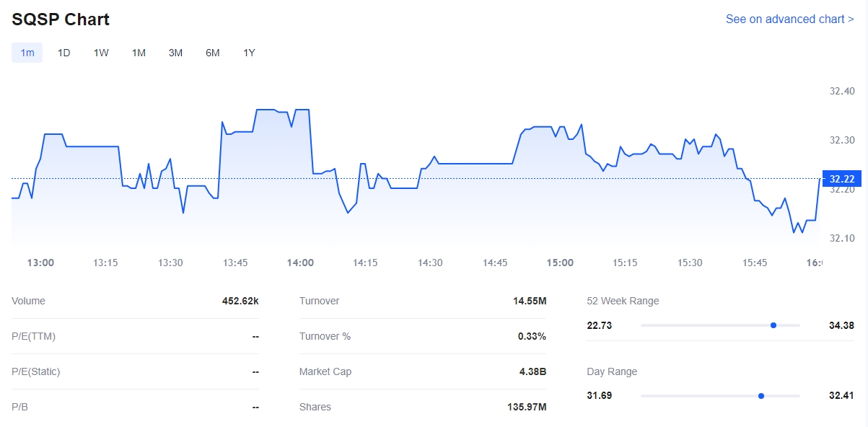This screenshot has height=427, width=868.
Task: Click the 13:00 time axis label
Action: 40,263
